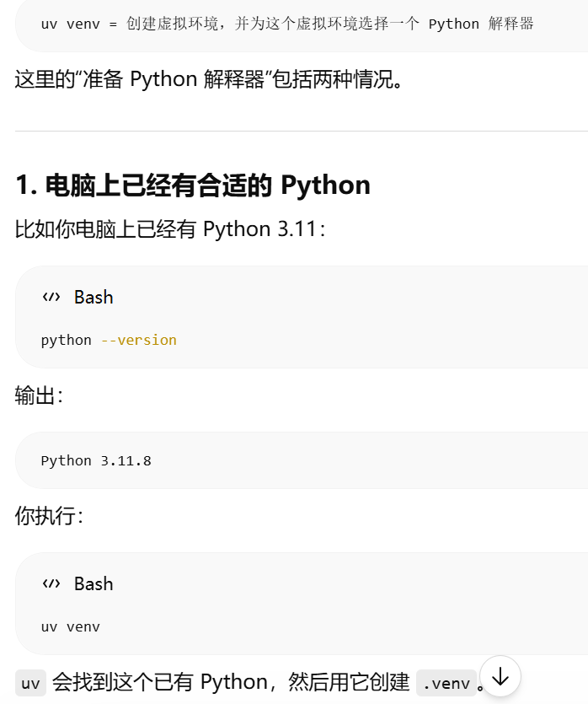Click the line '这里的“准备 Python 解释器”包括两种情况。'

(210, 79)
